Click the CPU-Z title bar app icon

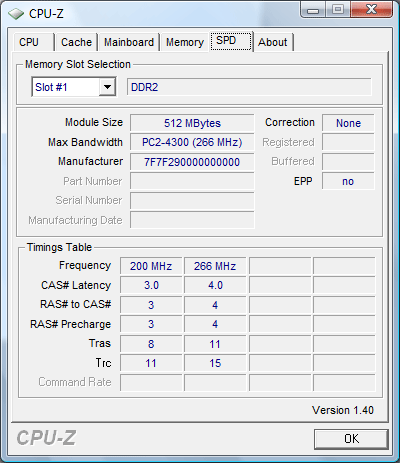(x=16, y=14)
